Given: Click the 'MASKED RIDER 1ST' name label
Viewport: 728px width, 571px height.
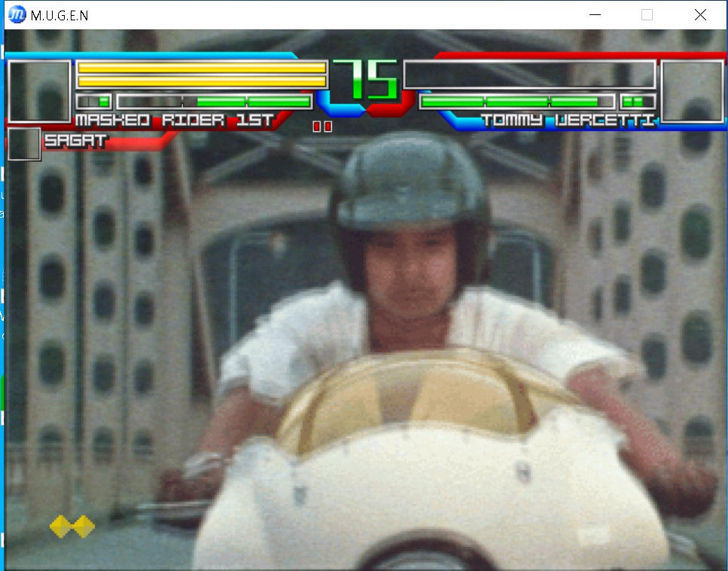Looking at the screenshot, I should tap(174, 121).
